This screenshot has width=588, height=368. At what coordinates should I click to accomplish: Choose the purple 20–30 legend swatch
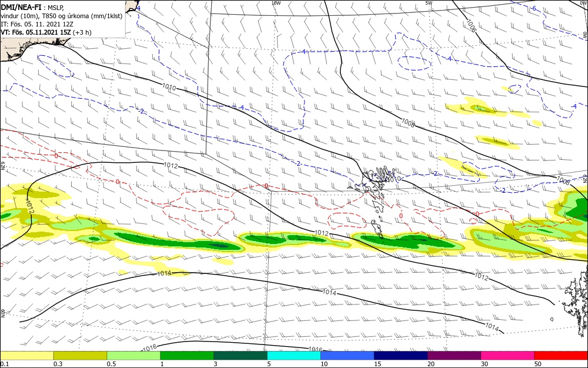[454, 356]
